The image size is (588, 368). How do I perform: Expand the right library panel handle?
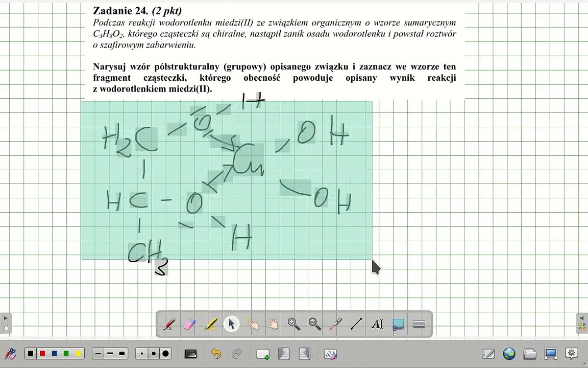click(582, 324)
